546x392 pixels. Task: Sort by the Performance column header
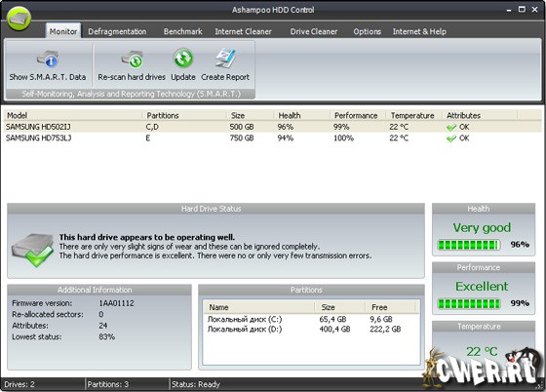click(359, 115)
